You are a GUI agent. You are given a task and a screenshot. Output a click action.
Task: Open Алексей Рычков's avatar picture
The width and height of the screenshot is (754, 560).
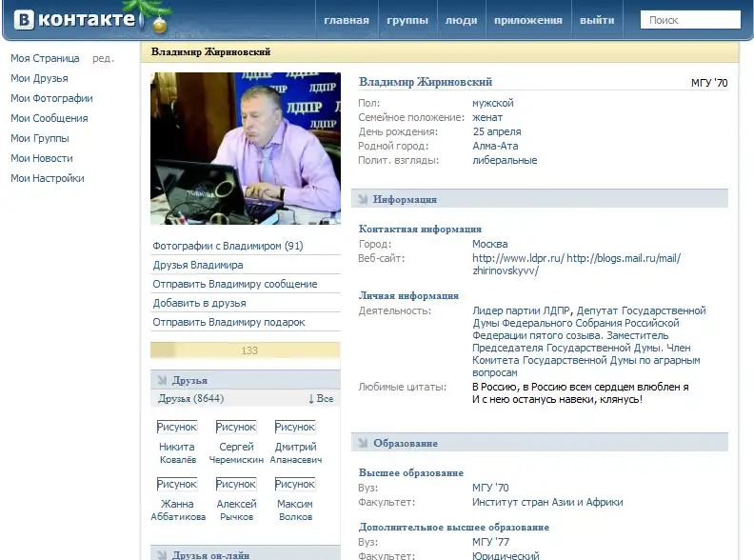click(236, 484)
